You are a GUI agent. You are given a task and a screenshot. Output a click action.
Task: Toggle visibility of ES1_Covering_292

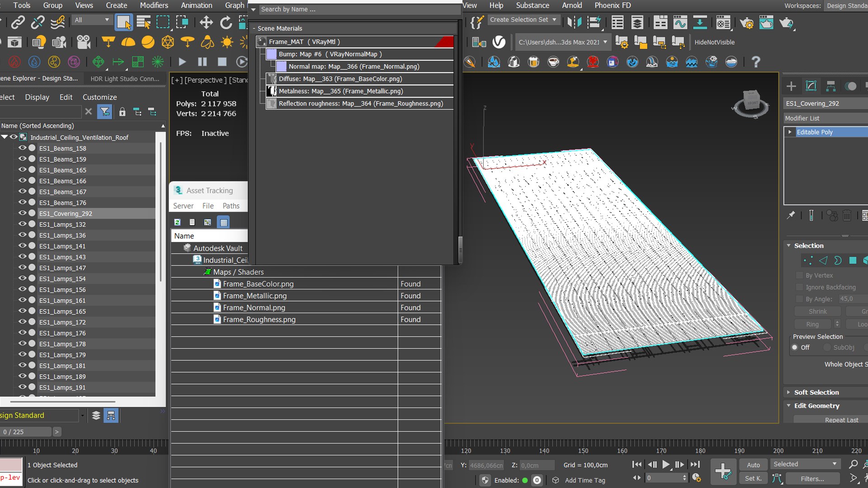coord(22,213)
